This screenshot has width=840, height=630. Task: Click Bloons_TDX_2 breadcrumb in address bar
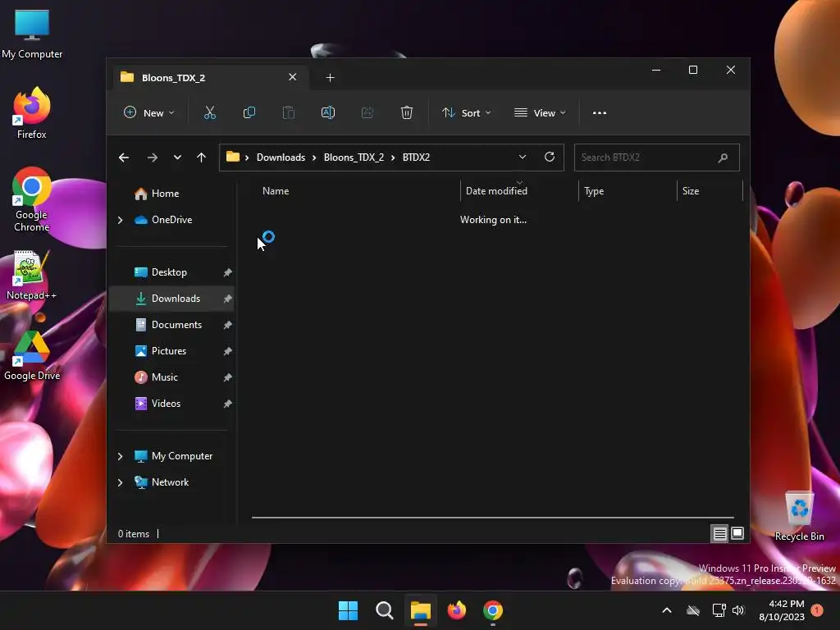[354, 157]
